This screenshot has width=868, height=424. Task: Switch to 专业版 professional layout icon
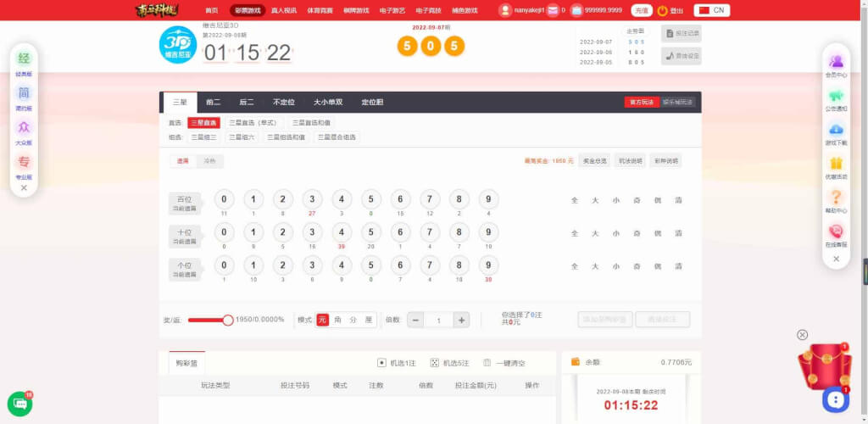[x=24, y=162]
